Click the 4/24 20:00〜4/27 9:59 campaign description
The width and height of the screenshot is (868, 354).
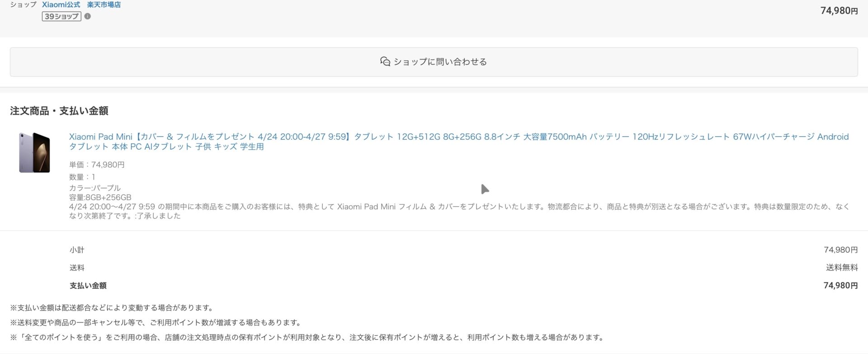459,211
